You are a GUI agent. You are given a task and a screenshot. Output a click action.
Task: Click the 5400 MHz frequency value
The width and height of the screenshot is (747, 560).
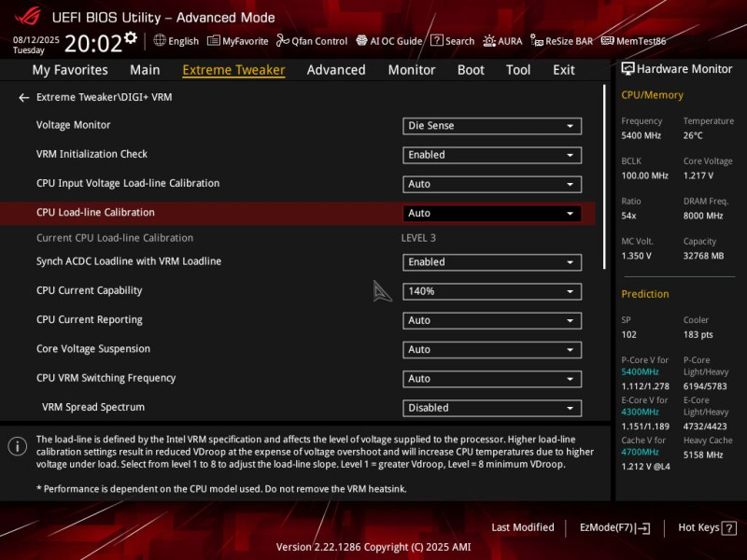click(x=641, y=135)
